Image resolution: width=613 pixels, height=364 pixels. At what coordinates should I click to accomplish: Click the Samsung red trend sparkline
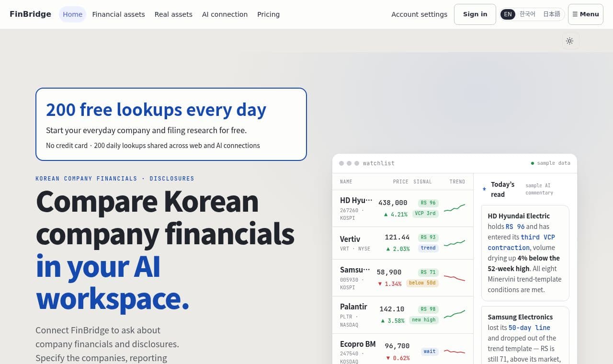(x=454, y=278)
